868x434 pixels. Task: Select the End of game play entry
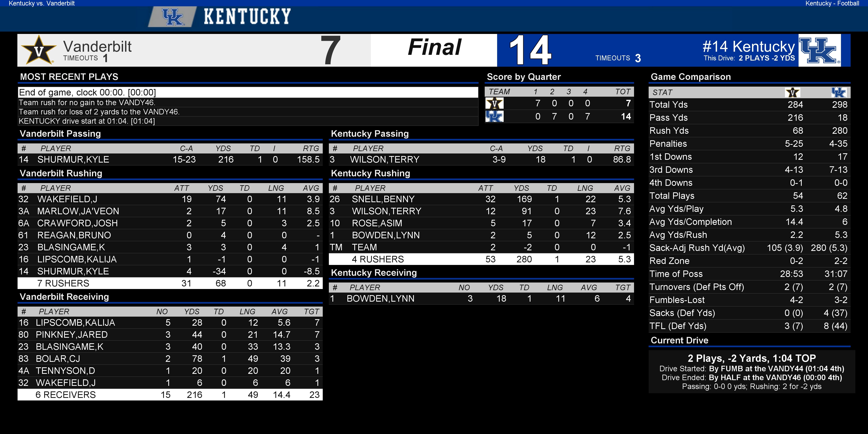click(x=248, y=92)
